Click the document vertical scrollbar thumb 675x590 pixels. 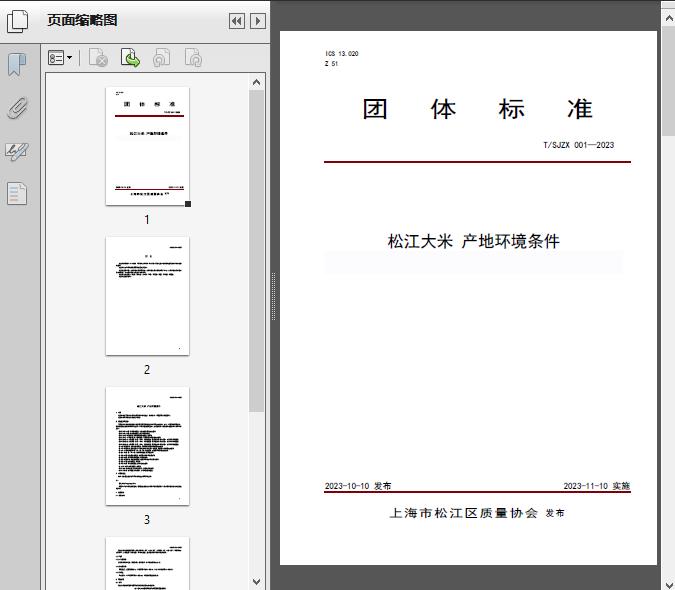[669, 80]
